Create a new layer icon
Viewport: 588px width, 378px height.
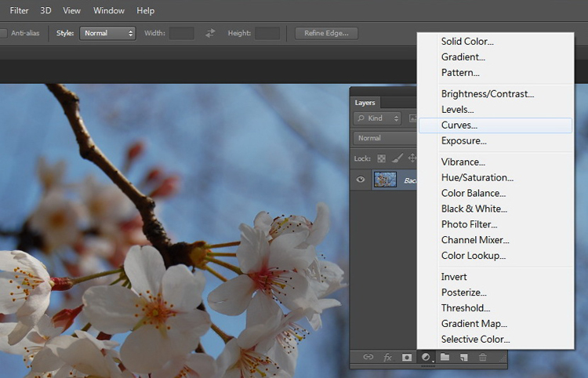point(464,357)
